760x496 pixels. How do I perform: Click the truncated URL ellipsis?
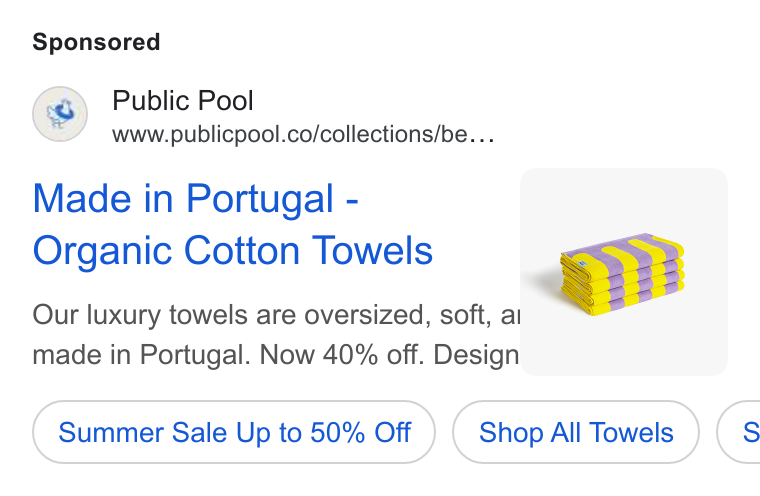coord(482,136)
